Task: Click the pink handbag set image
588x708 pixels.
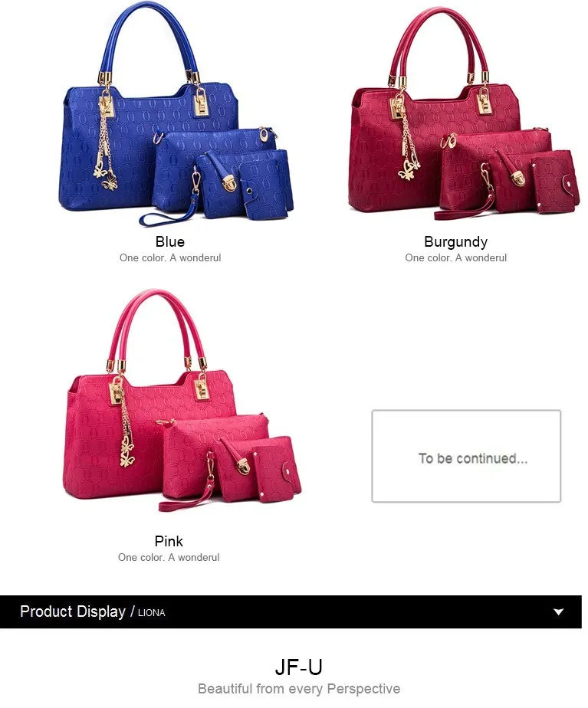Action: (182, 402)
